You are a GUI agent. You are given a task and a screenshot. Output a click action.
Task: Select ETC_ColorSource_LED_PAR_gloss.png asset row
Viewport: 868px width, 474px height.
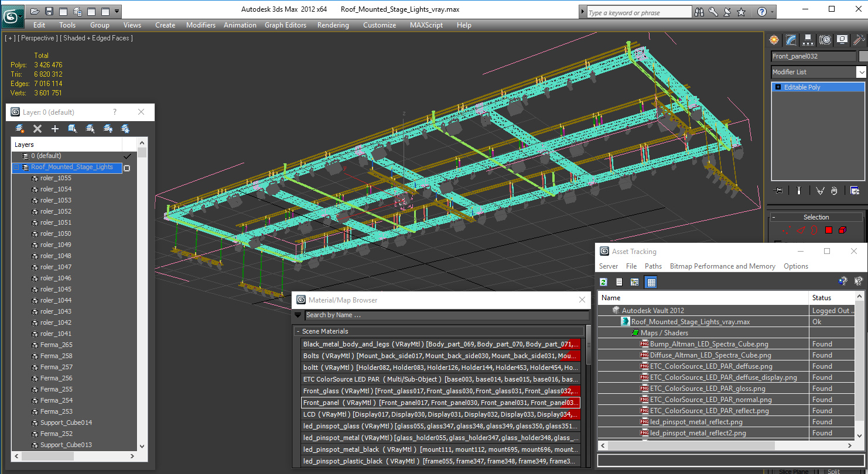pyautogui.click(x=708, y=389)
